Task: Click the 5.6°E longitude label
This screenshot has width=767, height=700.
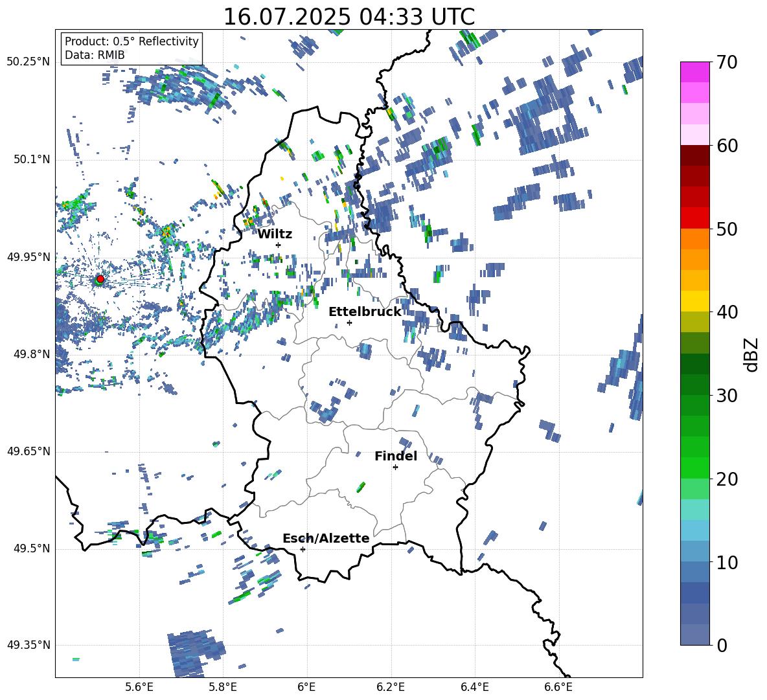Action: (x=139, y=687)
